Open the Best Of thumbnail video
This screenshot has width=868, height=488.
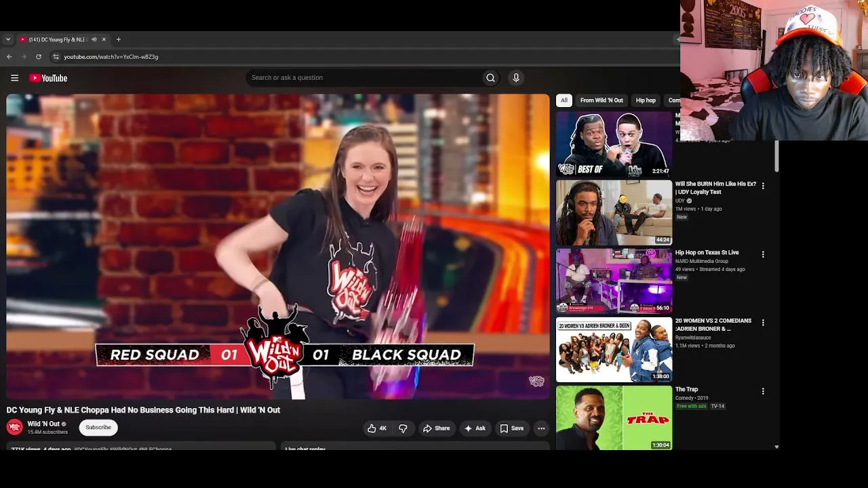tap(614, 144)
